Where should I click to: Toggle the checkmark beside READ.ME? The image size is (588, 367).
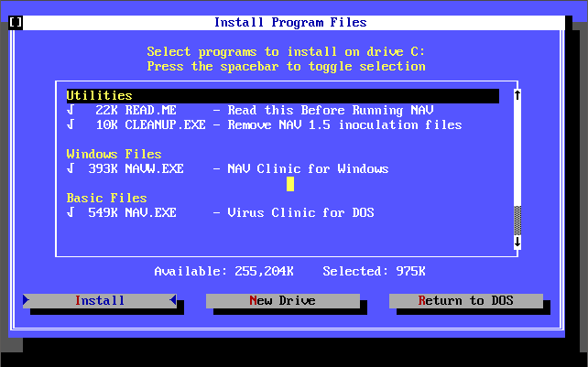[x=71, y=110]
